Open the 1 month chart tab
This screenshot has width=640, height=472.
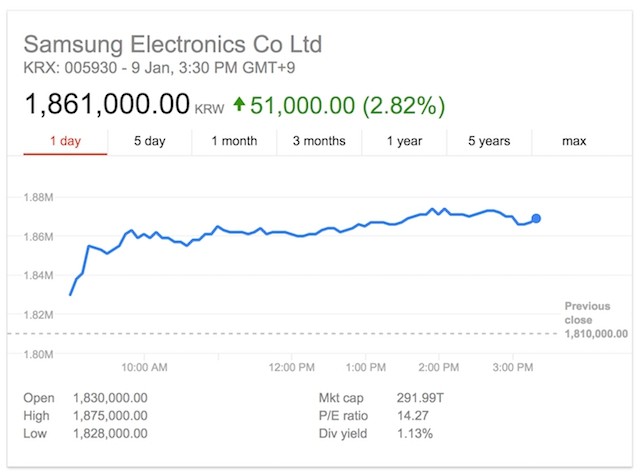[234, 141]
